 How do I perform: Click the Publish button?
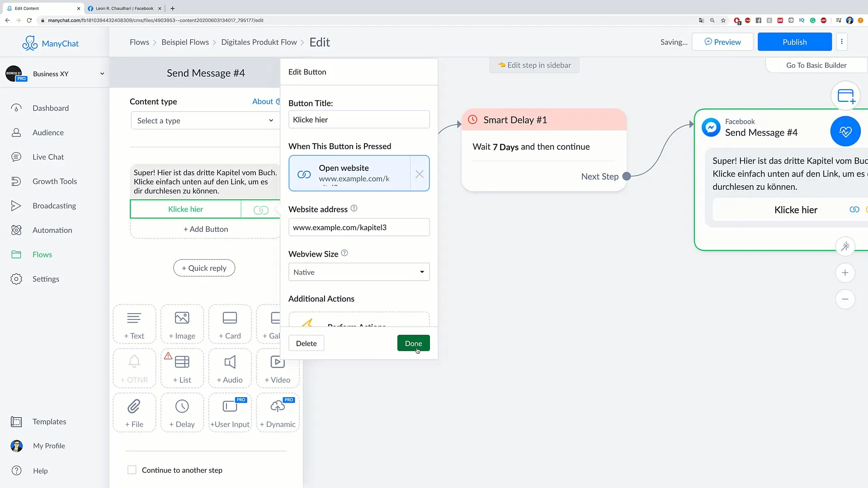[x=794, y=42]
